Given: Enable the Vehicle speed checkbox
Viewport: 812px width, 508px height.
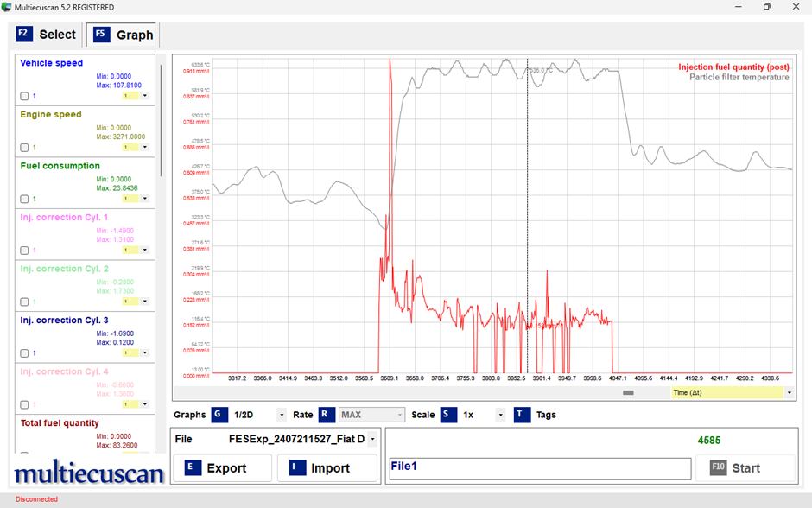Looking at the screenshot, I should 24,96.
